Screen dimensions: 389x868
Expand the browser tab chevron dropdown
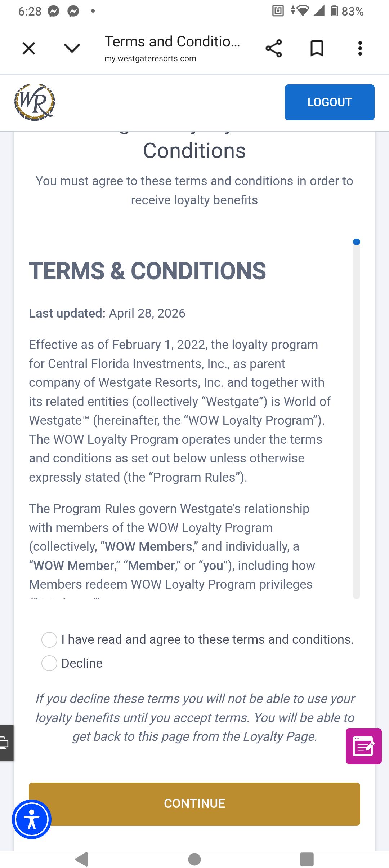coord(72,48)
